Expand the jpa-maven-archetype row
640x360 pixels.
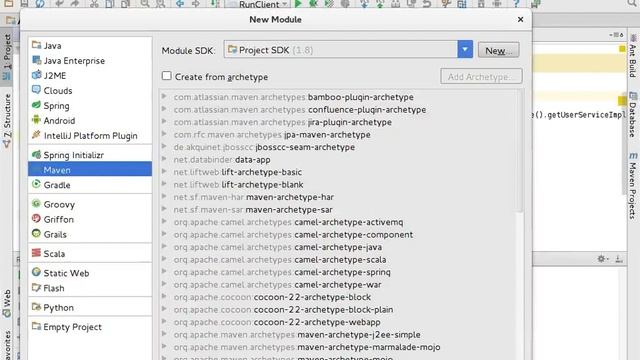tap(164, 134)
